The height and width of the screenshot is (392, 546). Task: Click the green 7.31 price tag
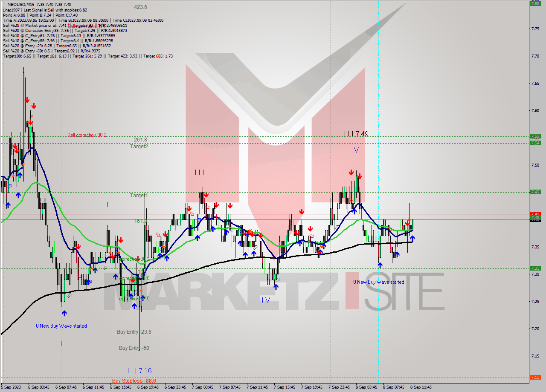coord(535,268)
